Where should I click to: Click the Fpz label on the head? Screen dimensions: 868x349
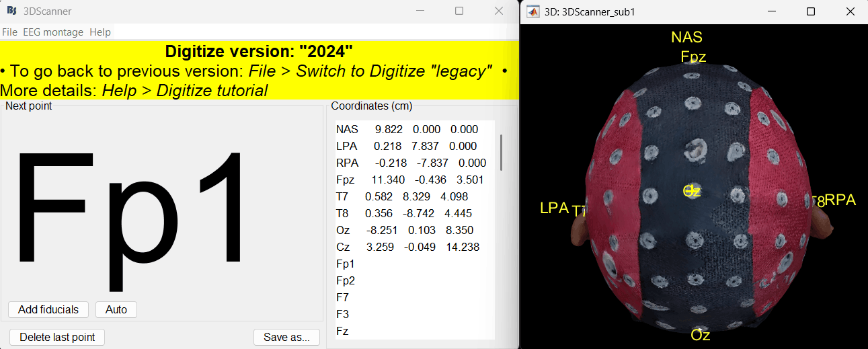pyautogui.click(x=693, y=57)
